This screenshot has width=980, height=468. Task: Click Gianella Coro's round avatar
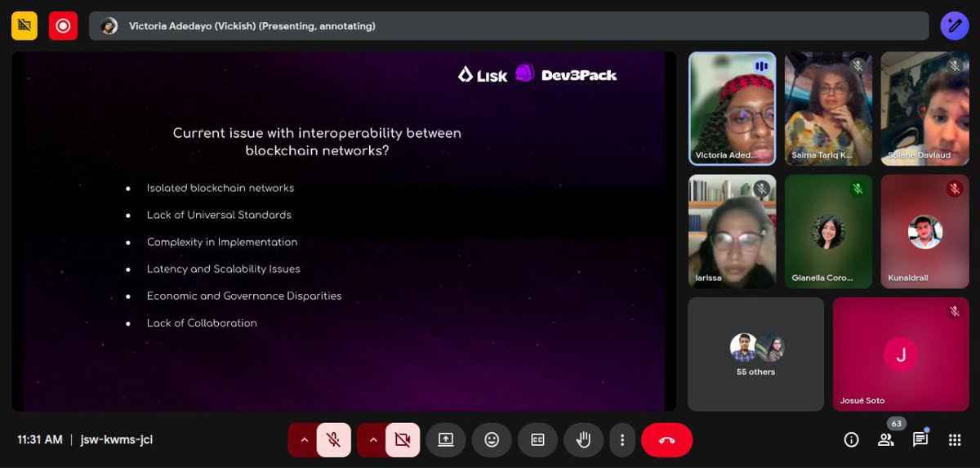(x=828, y=232)
